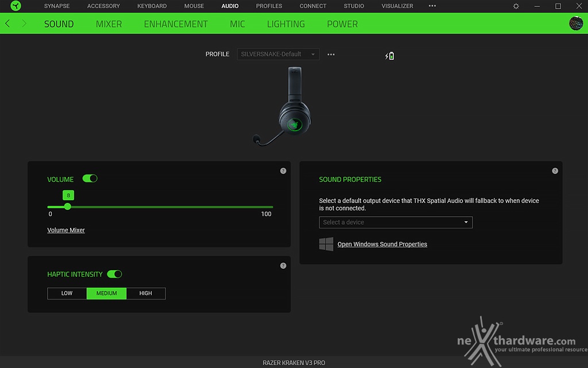The width and height of the screenshot is (588, 368).
Task: Click the Volume panel help icon
Action: pos(283,171)
